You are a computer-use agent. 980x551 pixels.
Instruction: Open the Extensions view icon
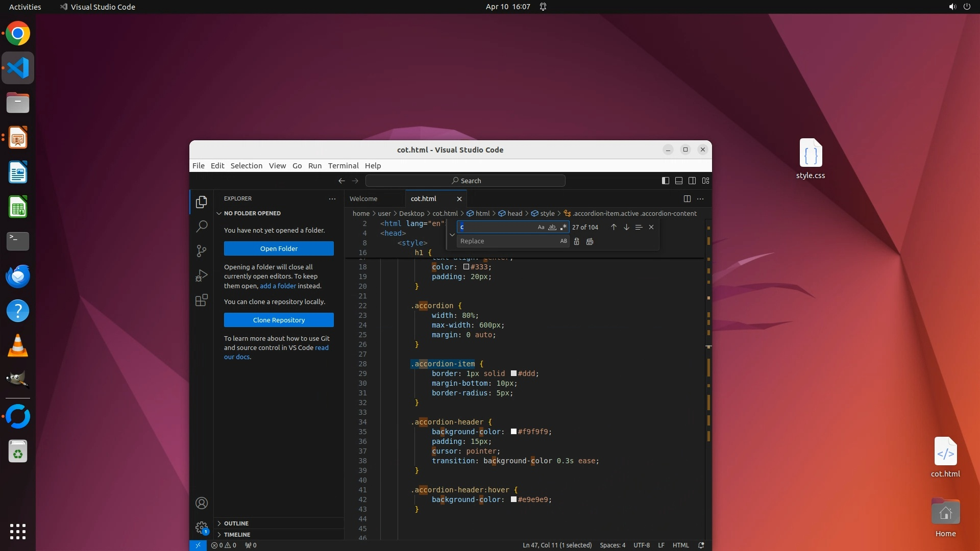point(202,300)
